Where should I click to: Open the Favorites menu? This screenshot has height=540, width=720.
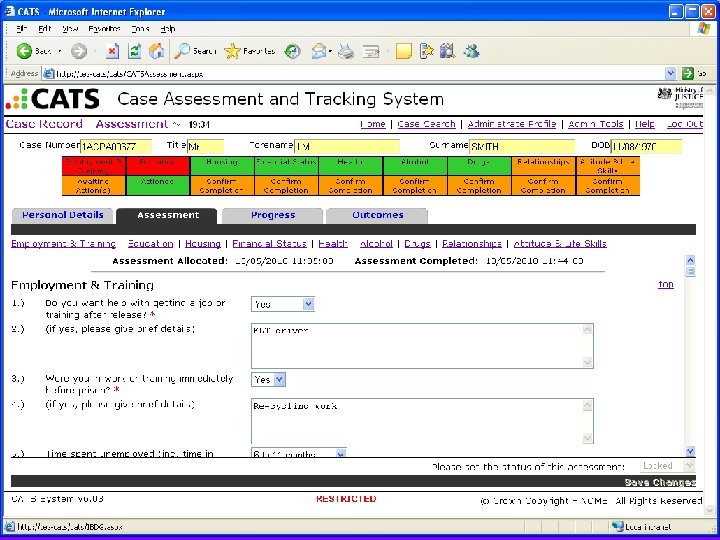point(104,28)
